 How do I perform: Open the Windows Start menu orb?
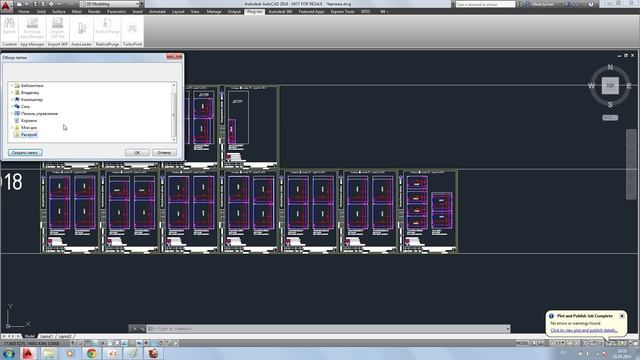(x=9, y=353)
